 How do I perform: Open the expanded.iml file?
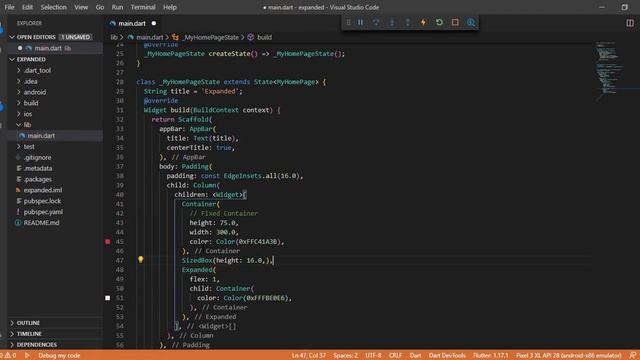(42, 190)
